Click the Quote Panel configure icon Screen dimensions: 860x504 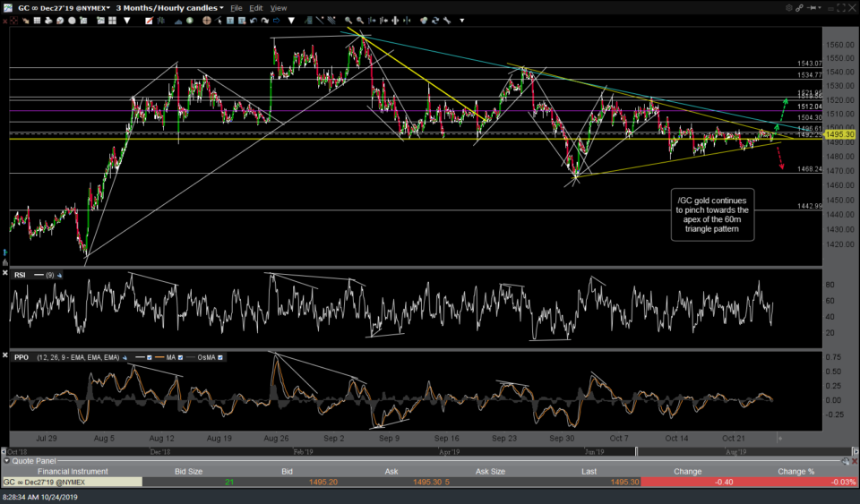coord(847,461)
